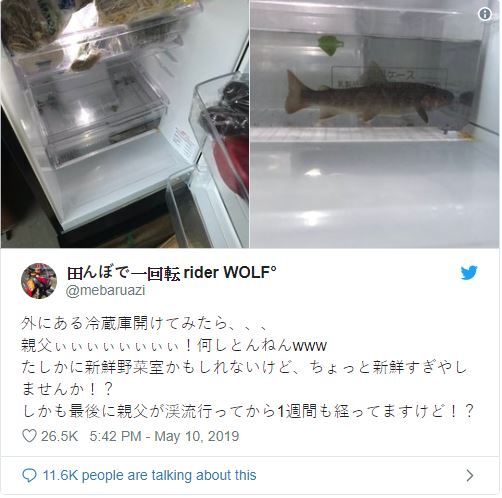Open Twitter via the blue bird logo
The image size is (502, 498).
coord(469,272)
